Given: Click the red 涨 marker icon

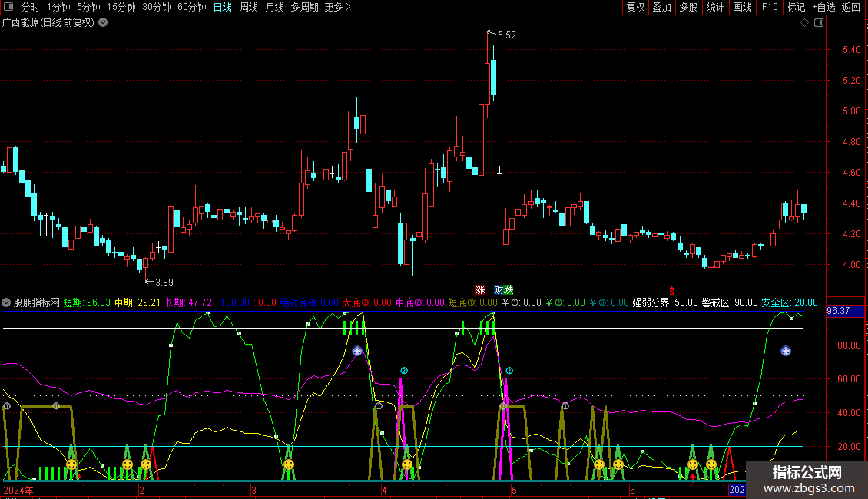Looking at the screenshot, I should click(480, 289).
